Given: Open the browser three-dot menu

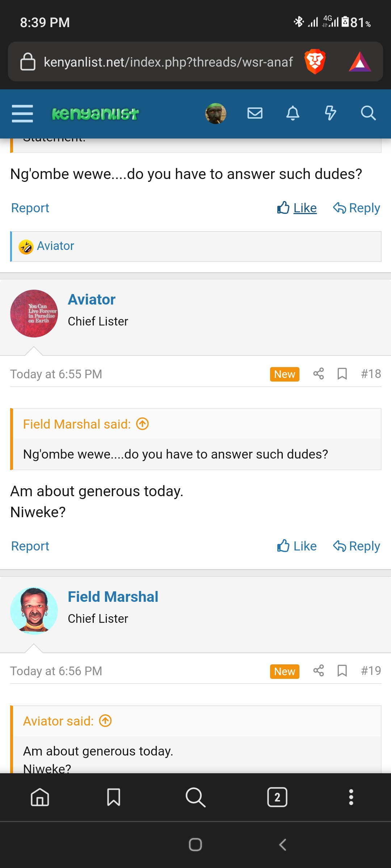Looking at the screenshot, I should point(351,797).
